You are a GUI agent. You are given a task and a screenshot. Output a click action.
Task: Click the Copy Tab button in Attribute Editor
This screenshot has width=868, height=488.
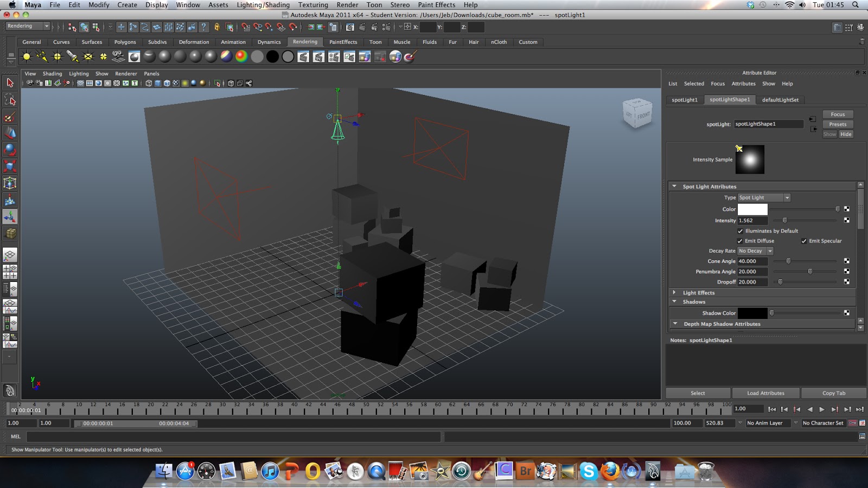tap(833, 393)
